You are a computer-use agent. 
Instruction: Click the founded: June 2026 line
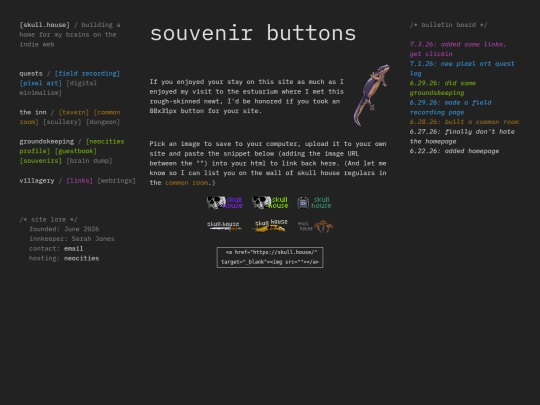(64, 229)
